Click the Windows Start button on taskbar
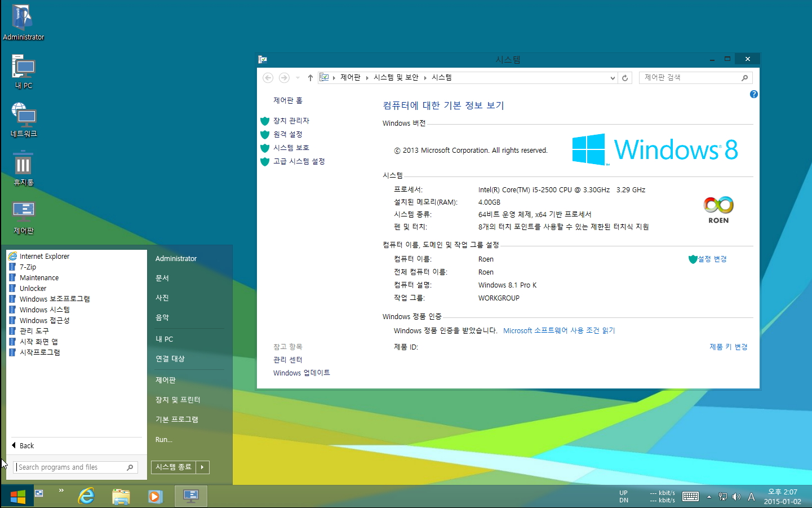The height and width of the screenshot is (508, 812). [x=17, y=497]
